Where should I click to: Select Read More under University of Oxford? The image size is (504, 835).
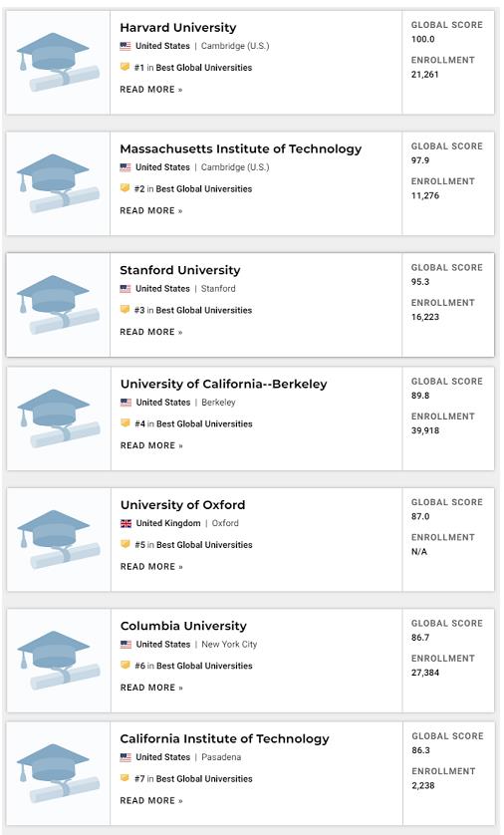coord(151,567)
